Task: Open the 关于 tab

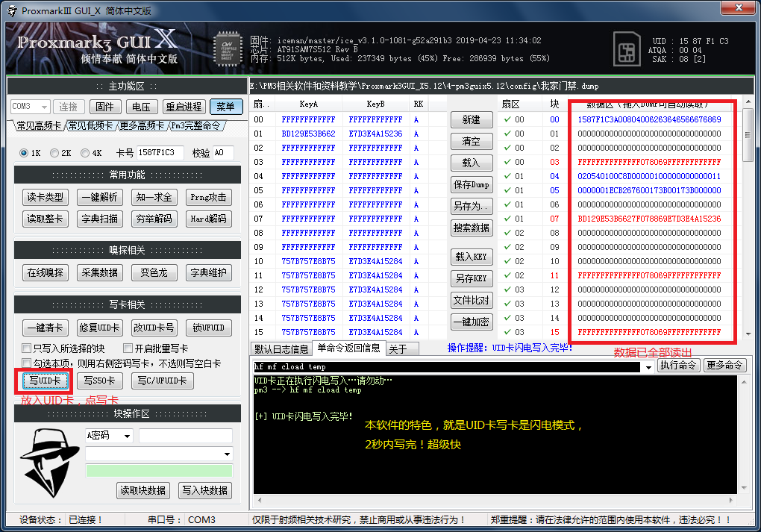Action: [x=402, y=349]
